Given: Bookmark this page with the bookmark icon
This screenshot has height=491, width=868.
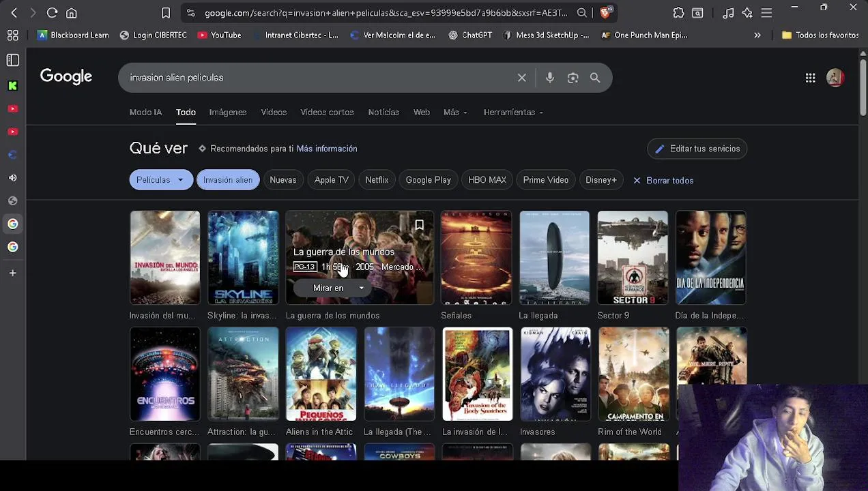Looking at the screenshot, I should tap(166, 13).
